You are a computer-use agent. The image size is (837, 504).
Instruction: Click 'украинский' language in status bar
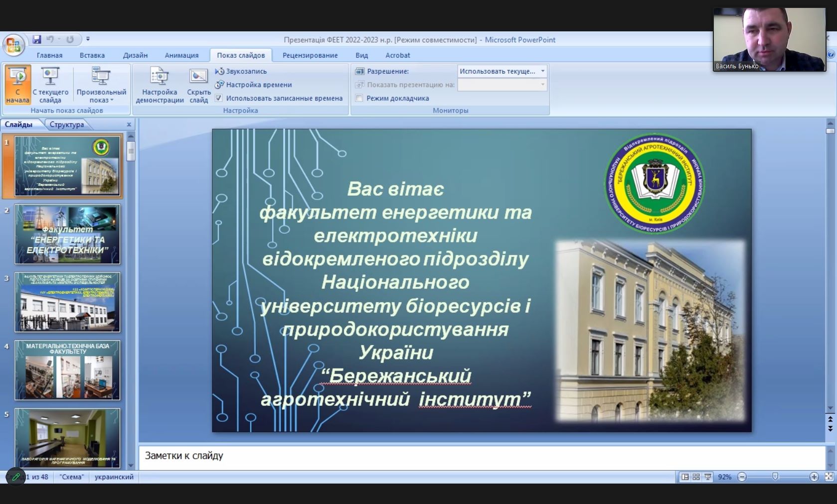tap(114, 477)
